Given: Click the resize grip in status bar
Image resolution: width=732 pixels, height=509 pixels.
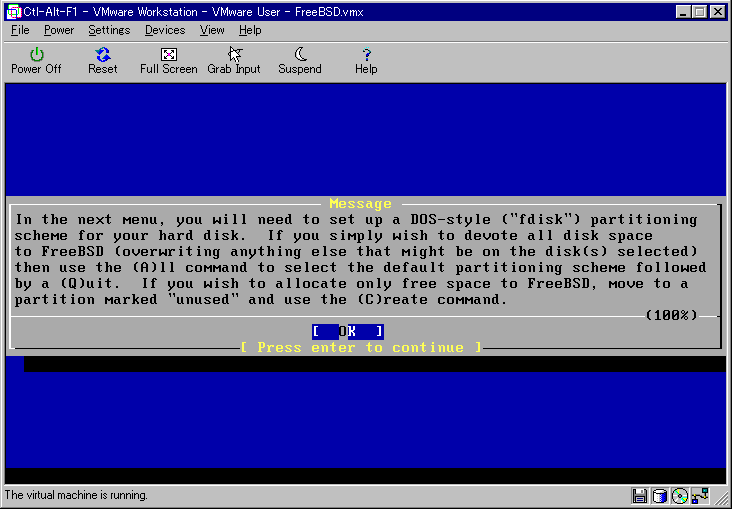Looking at the screenshot, I should point(721,499).
